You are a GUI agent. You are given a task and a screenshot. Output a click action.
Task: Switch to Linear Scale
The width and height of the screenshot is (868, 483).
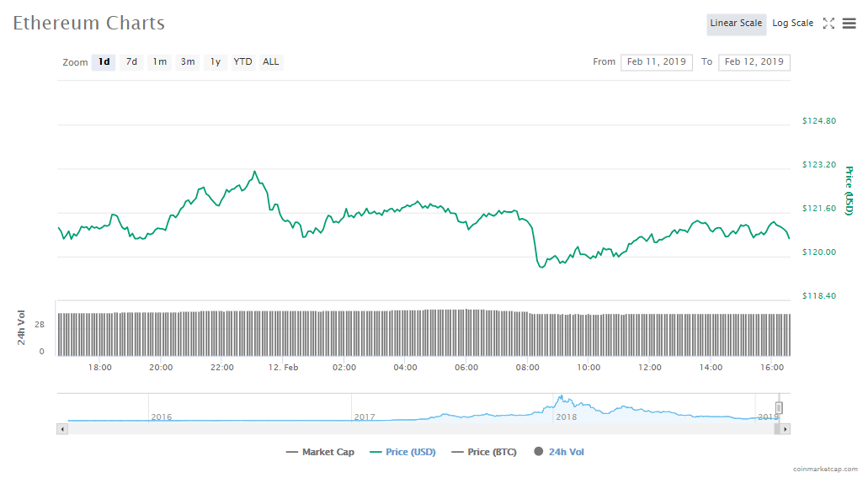click(x=736, y=24)
